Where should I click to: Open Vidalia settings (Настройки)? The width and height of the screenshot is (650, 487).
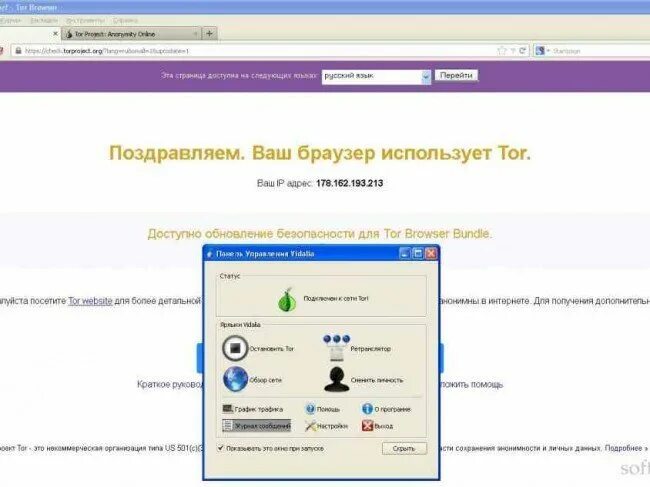pyautogui.click(x=326, y=426)
